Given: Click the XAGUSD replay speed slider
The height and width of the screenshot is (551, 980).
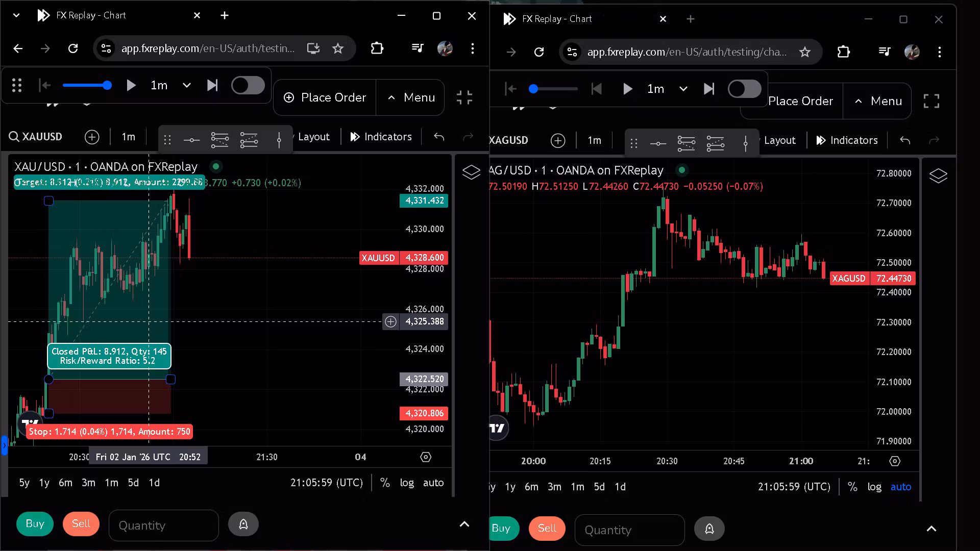Looking at the screenshot, I should pyautogui.click(x=553, y=89).
